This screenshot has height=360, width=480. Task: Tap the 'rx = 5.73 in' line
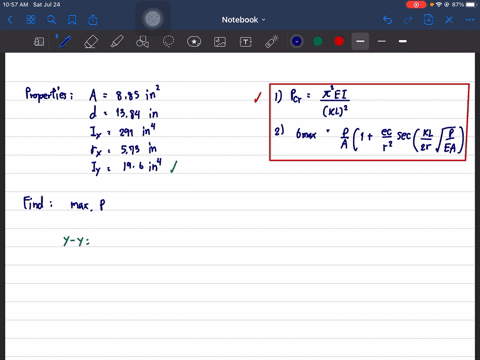click(x=123, y=149)
